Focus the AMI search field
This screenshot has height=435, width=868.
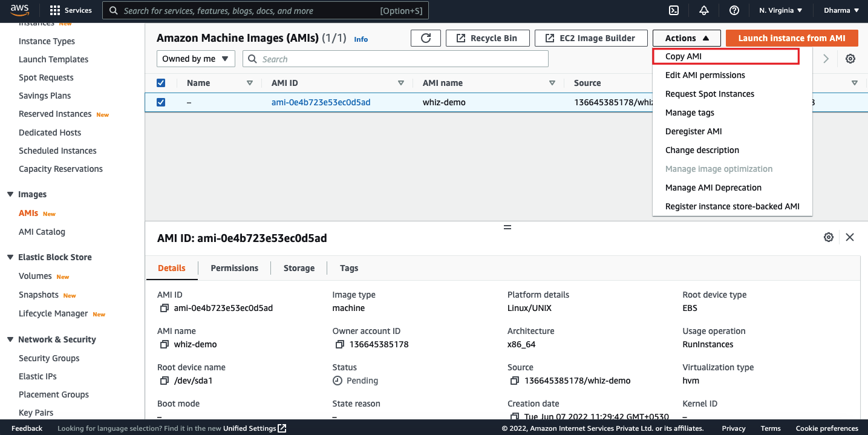pyautogui.click(x=396, y=59)
